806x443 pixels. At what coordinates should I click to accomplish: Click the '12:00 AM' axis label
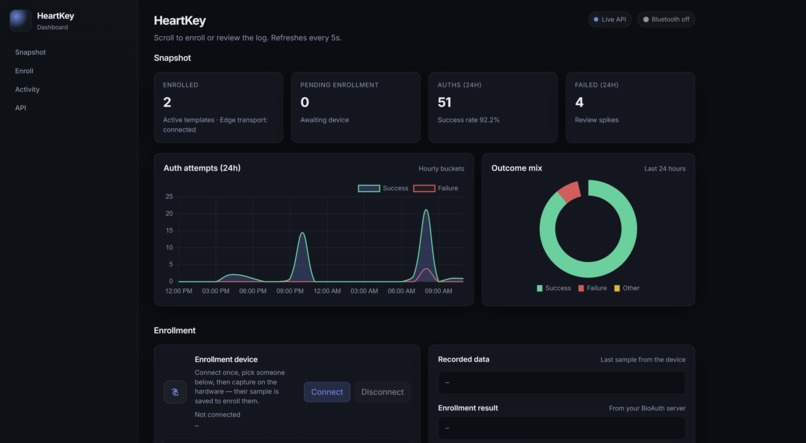point(327,291)
